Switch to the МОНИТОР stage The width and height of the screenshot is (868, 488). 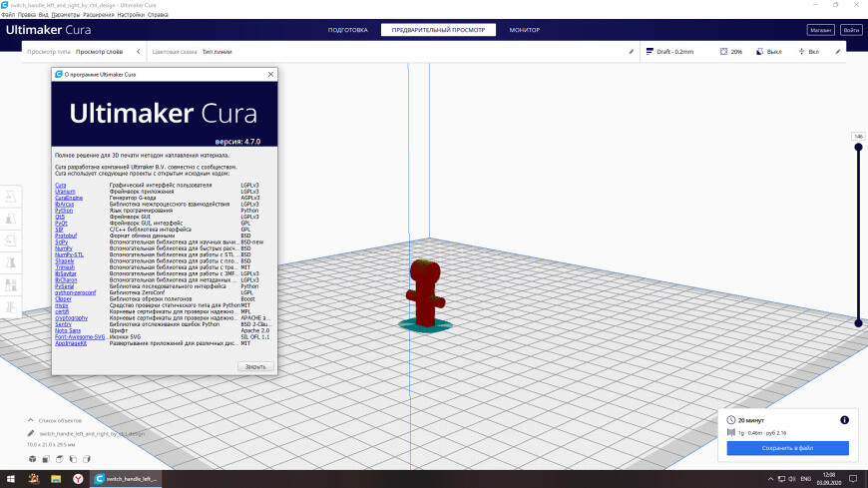(524, 30)
